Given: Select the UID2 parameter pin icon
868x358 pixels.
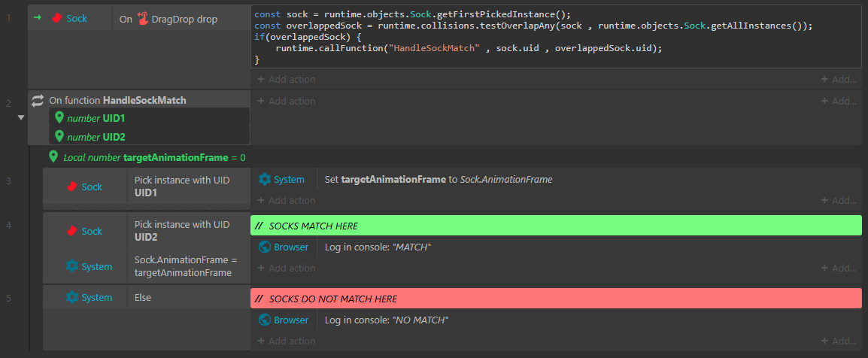Looking at the screenshot, I should point(59,136).
